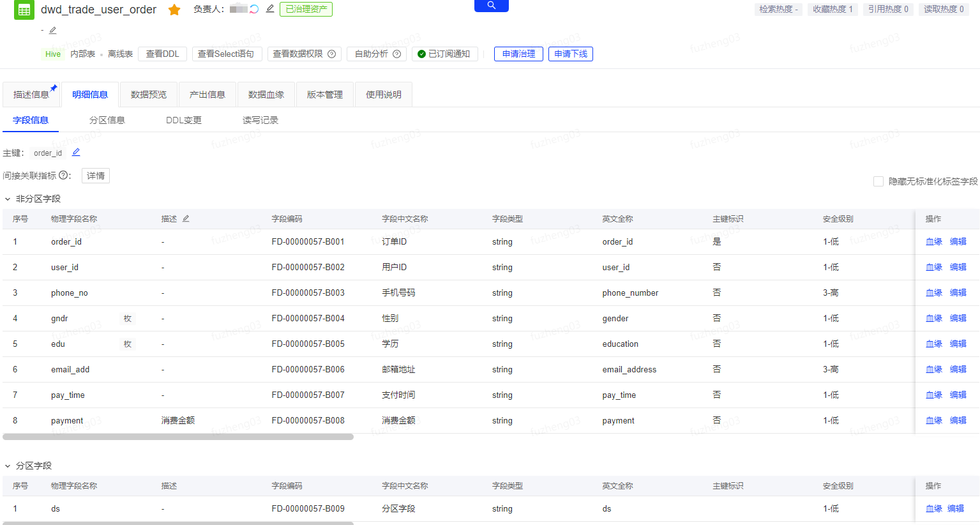Click the 消费金额 description in payment row
Screen dimensions: 980x525
coord(178,420)
